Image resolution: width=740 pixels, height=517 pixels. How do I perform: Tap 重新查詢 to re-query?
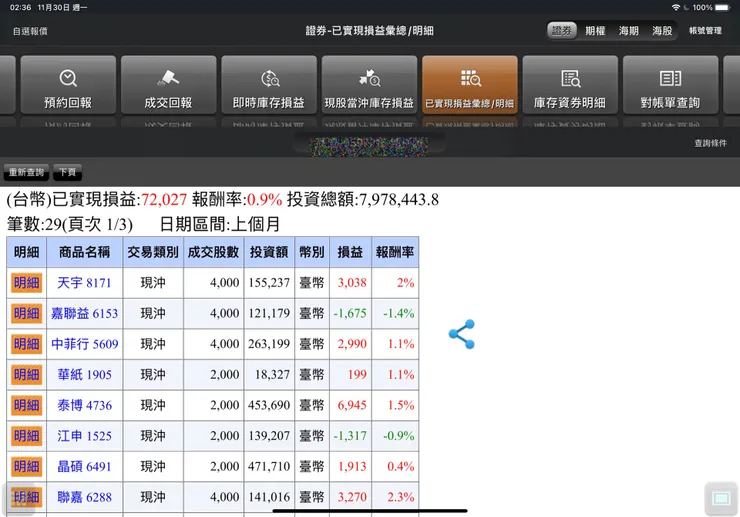(26, 172)
